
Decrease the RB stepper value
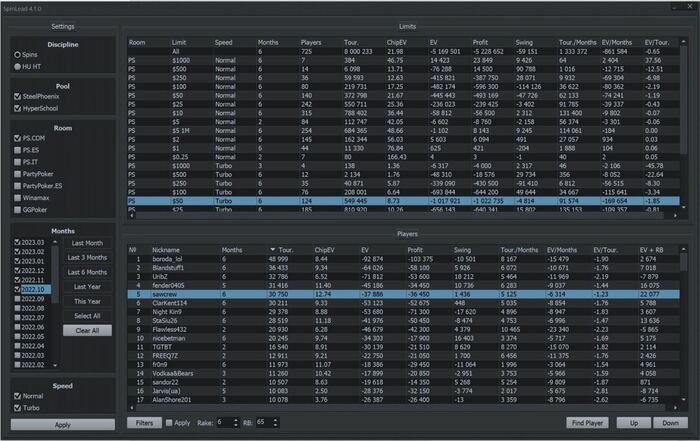click(275, 425)
